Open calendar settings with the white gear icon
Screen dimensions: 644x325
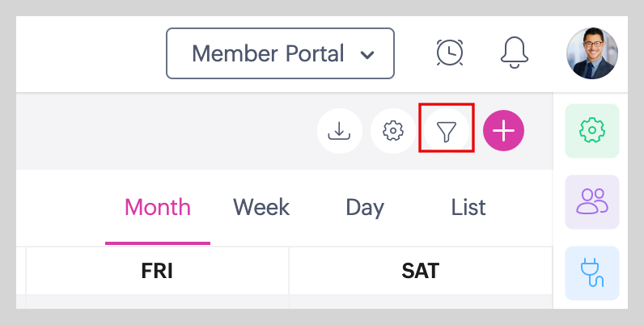(393, 130)
